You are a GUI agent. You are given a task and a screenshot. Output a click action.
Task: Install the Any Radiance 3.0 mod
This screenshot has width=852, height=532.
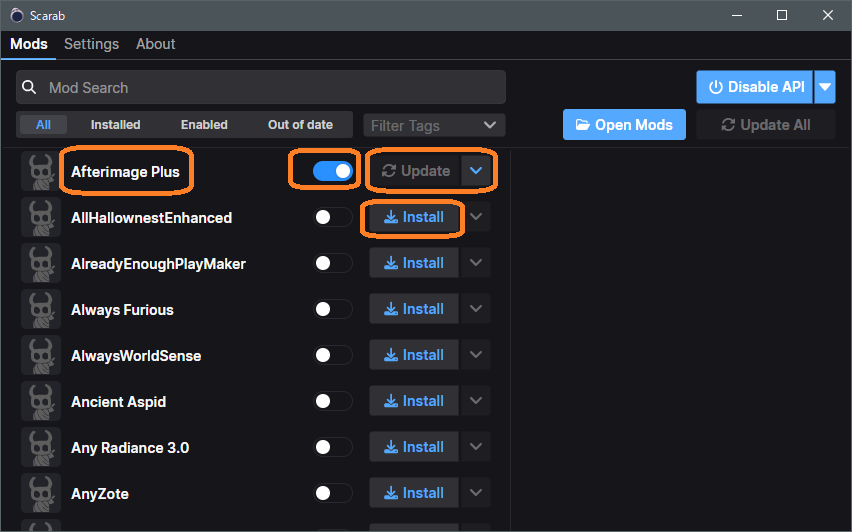pos(414,447)
